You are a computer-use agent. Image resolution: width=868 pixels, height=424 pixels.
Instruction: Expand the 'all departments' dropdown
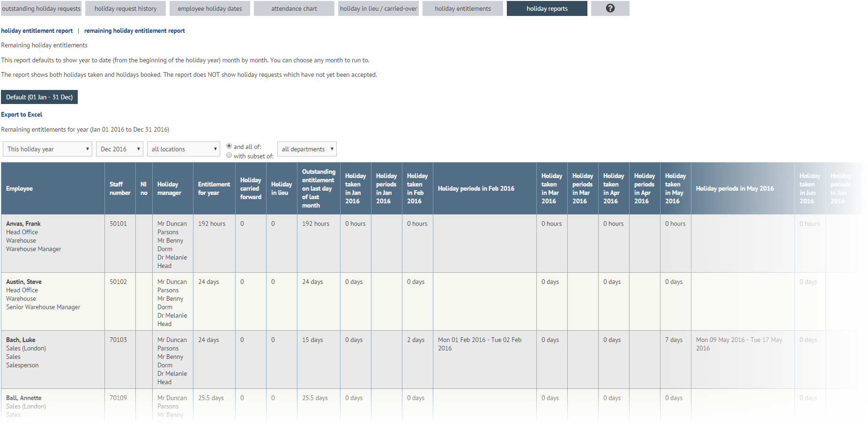(307, 149)
